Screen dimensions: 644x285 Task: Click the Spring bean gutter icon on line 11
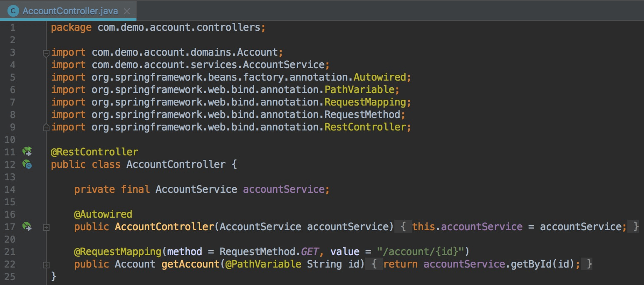coord(27,152)
